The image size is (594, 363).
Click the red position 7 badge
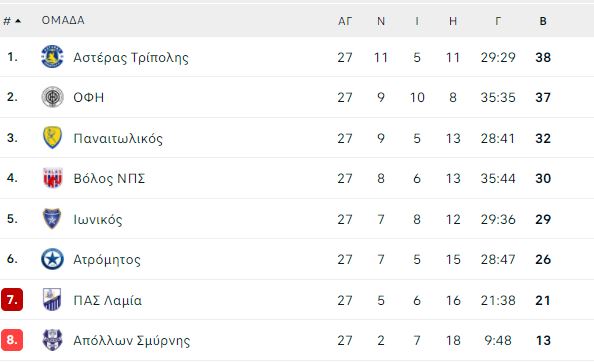click(x=12, y=300)
